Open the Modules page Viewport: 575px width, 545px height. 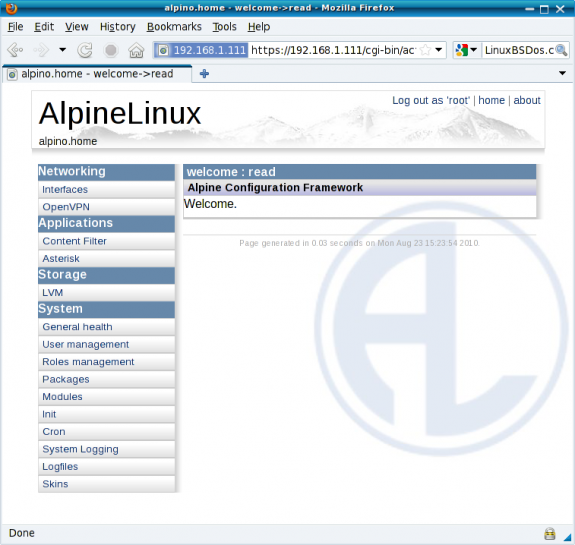pyautogui.click(x=106, y=397)
